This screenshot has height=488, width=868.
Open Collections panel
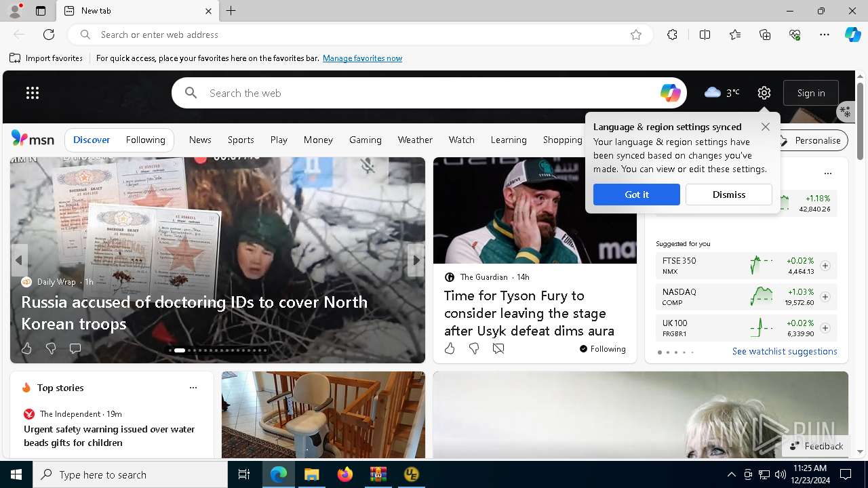tap(765, 35)
